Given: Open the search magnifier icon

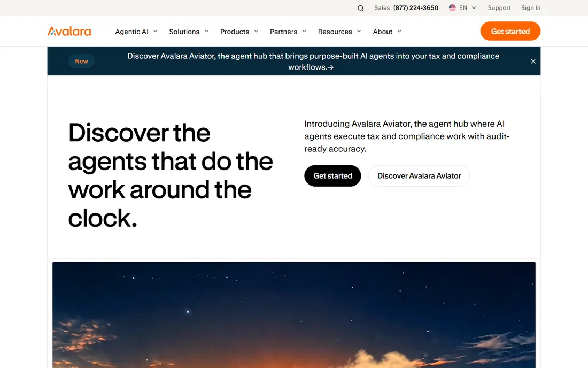Looking at the screenshot, I should 360,8.
